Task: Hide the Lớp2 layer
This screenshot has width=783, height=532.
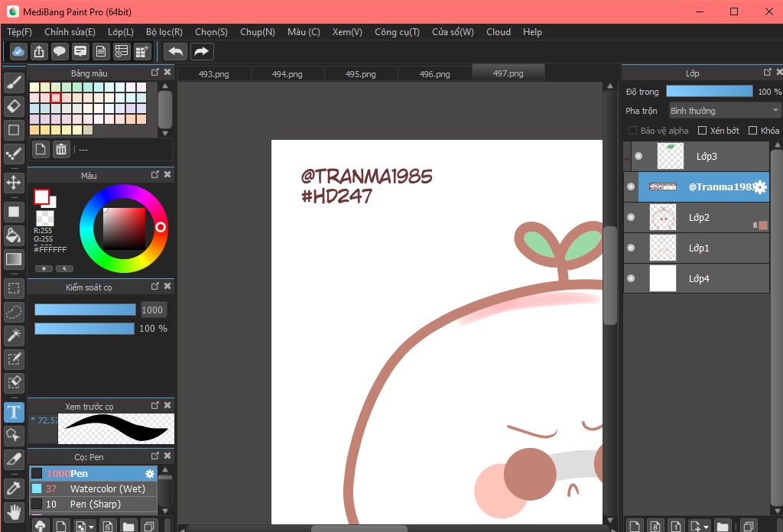Action: click(631, 217)
